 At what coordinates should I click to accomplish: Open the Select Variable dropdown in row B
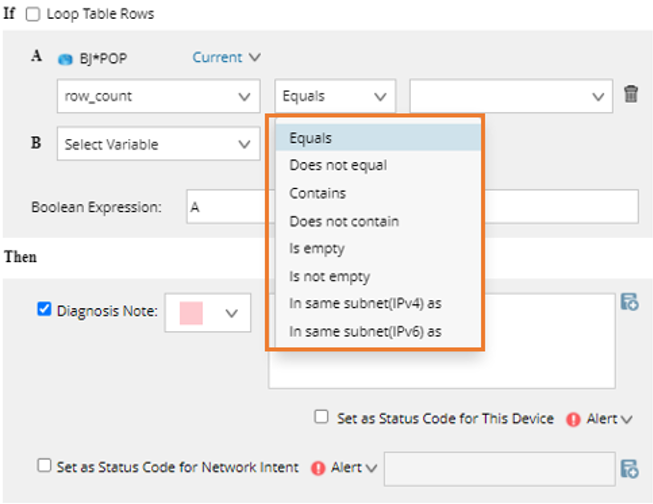[x=159, y=144]
